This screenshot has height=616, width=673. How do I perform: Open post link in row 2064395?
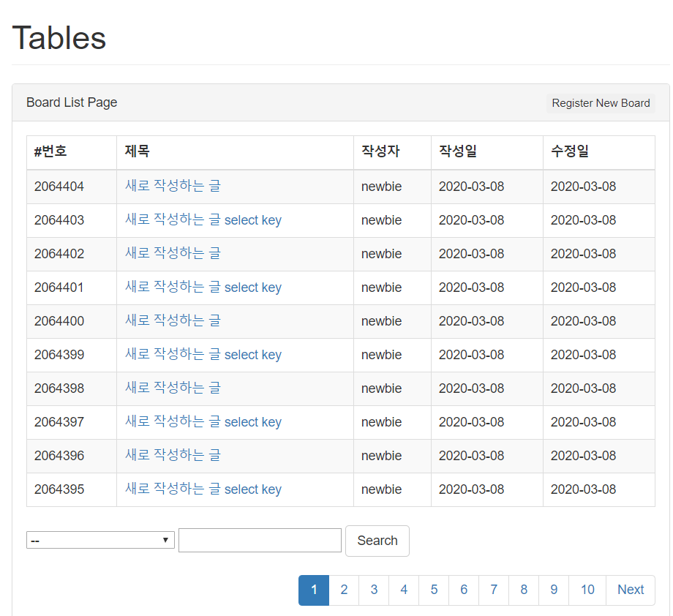[x=203, y=489]
